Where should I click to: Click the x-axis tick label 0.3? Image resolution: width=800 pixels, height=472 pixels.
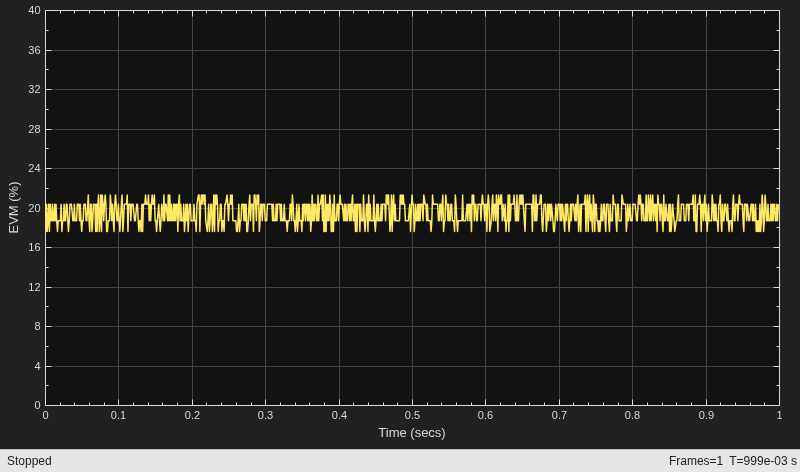tap(265, 415)
